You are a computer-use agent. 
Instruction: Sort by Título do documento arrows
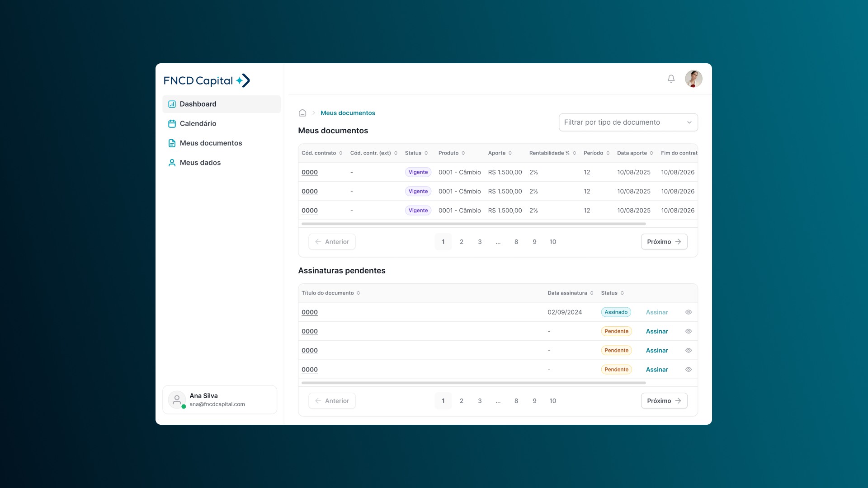click(359, 293)
